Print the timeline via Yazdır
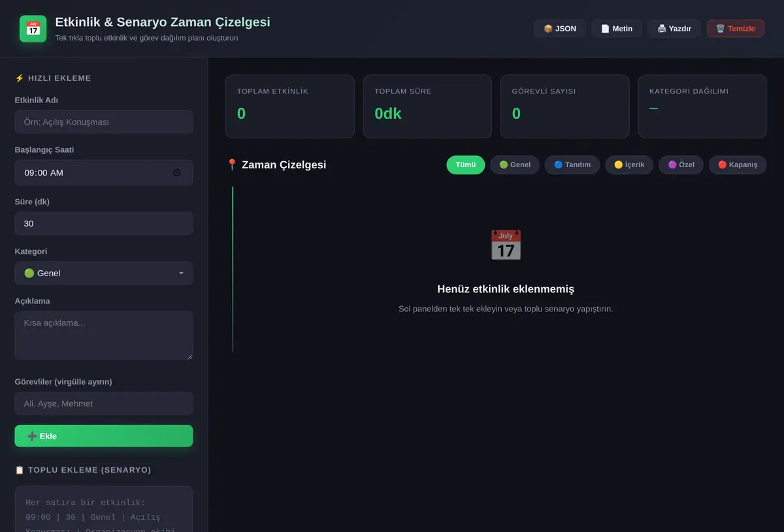Image resolution: width=784 pixels, height=532 pixels. (x=674, y=29)
